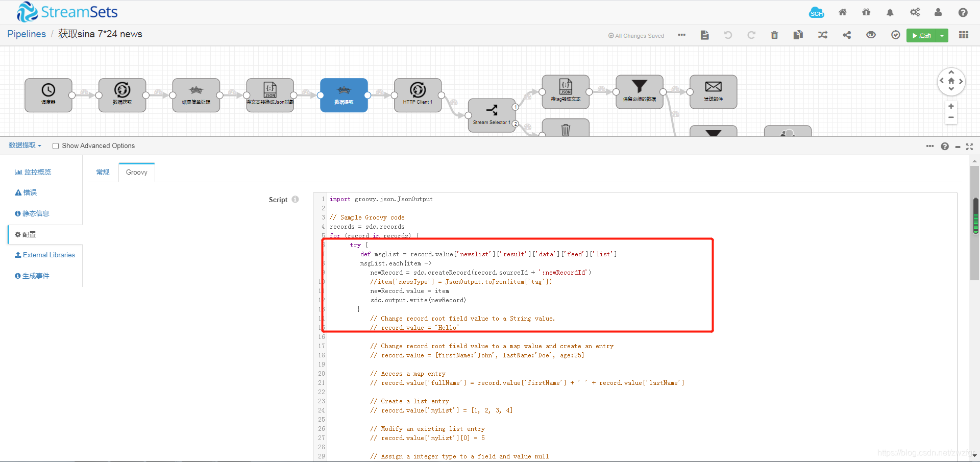This screenshot has width=980, height=462.
Task: Select the 发送邮件 email stage
Action: (x=713, y=92)
